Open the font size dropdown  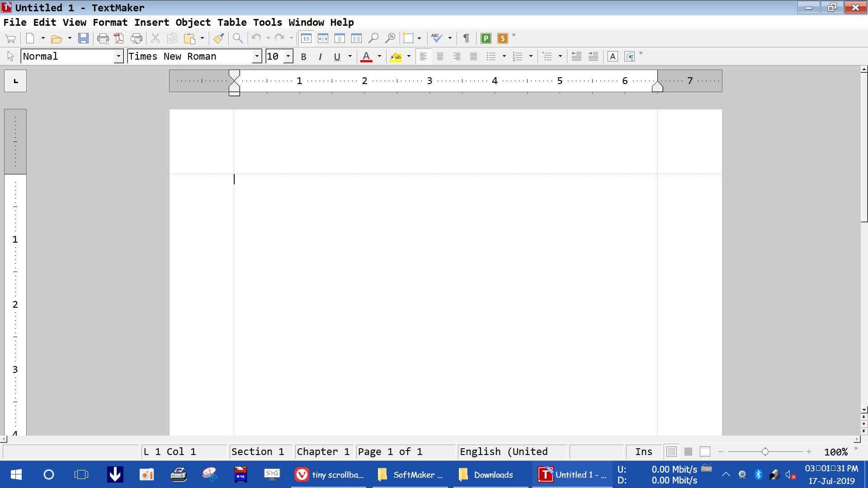point(288,56)
